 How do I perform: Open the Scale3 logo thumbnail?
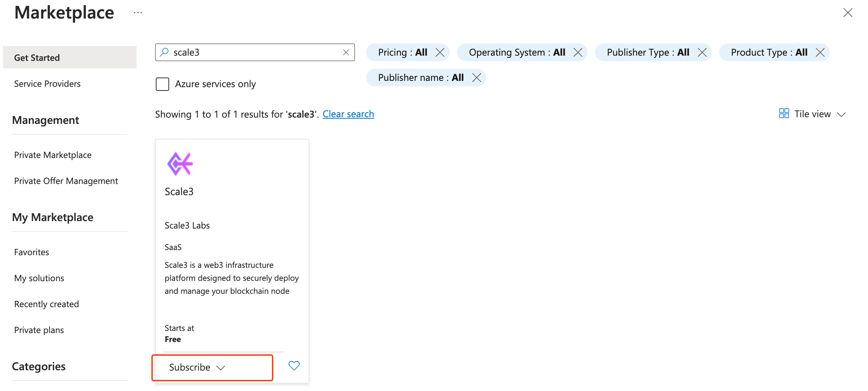coord(180,164)
